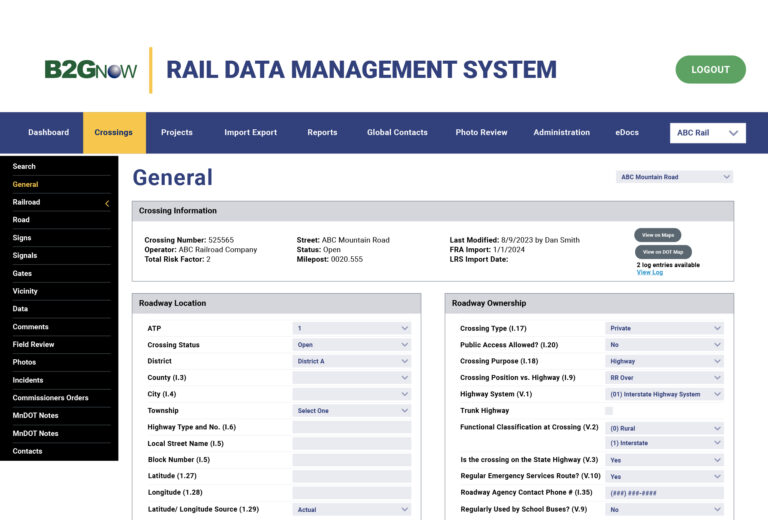Open the ABC Rail organization dropdown
The image size is (768, 520).
pyautogui.click(x=708, y=133)
